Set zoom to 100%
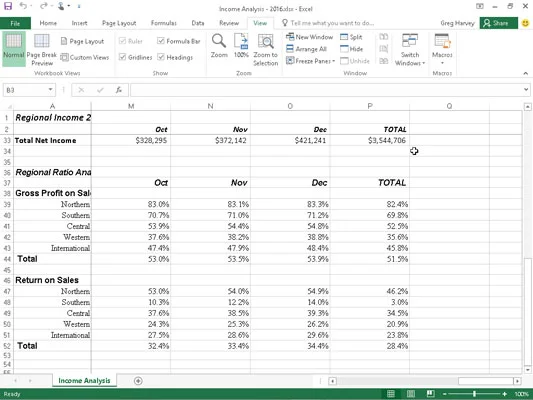533x400 pixels. click(x=241, y=46)
